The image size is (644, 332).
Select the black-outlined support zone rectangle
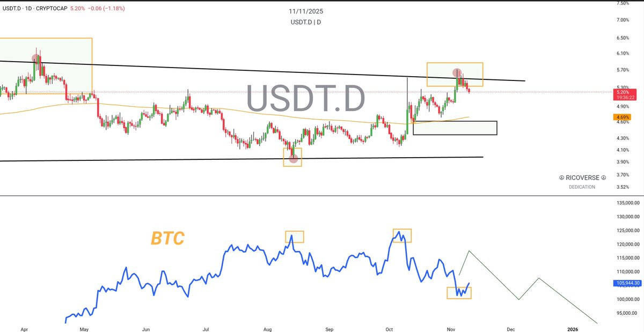click(x=455, y=128)
